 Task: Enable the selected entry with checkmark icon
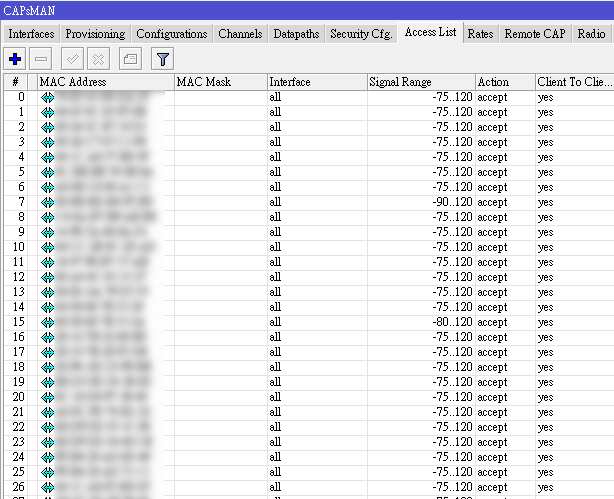tap(72, 59)
